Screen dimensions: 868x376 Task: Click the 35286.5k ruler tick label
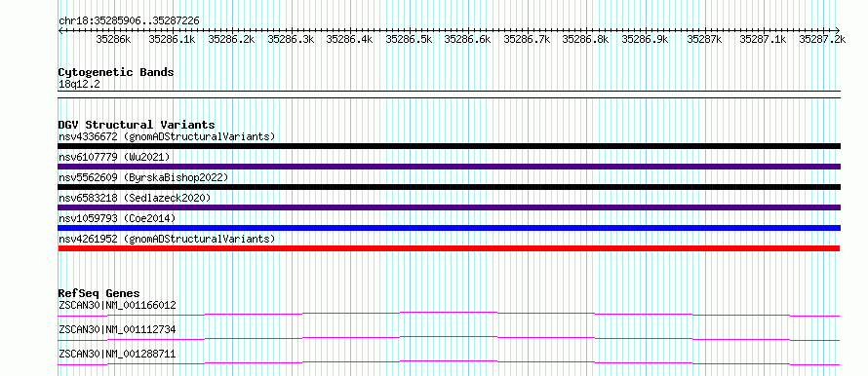(x=409, y=39)
